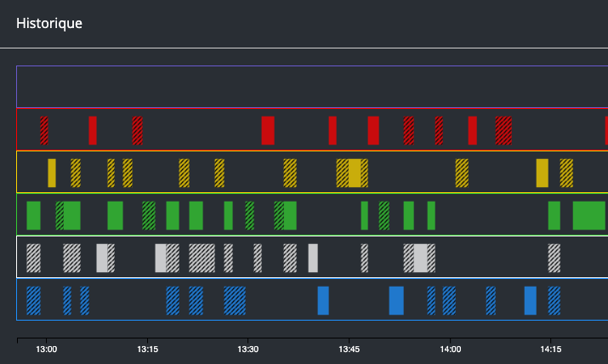Screen dimensions: 608x364
Task: Click the hatched yellow bar just after 14:00
Action: pyautogui.click(x=462, y=173)
